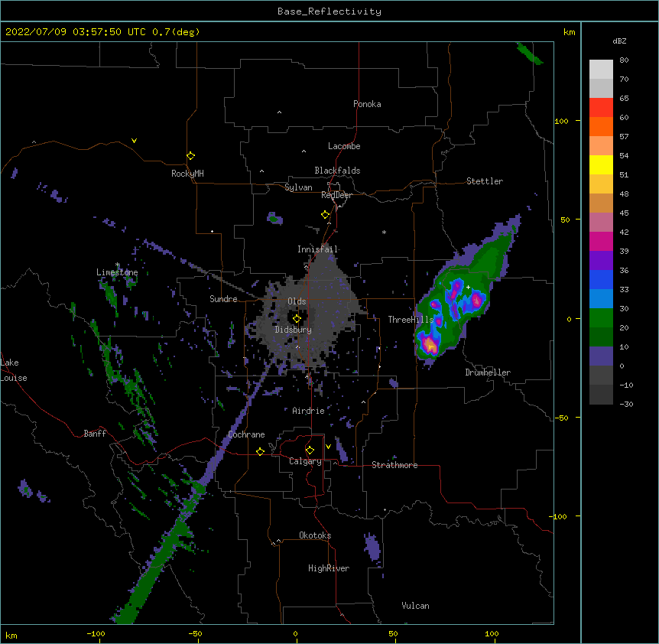Image resolution: width=659 pixels, height=644 pixels.
Task: Click the yellow marker south of Cochrane
Action: [260, 451]
